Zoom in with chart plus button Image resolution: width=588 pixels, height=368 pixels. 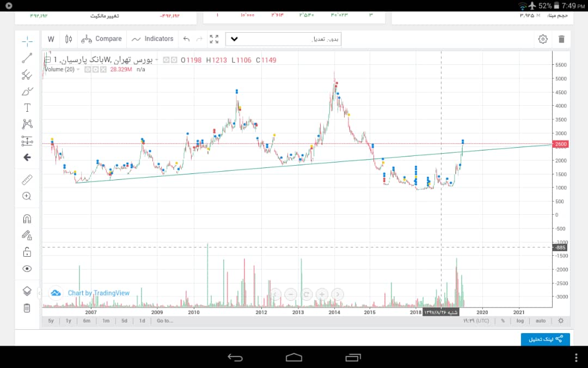(322, 294)
